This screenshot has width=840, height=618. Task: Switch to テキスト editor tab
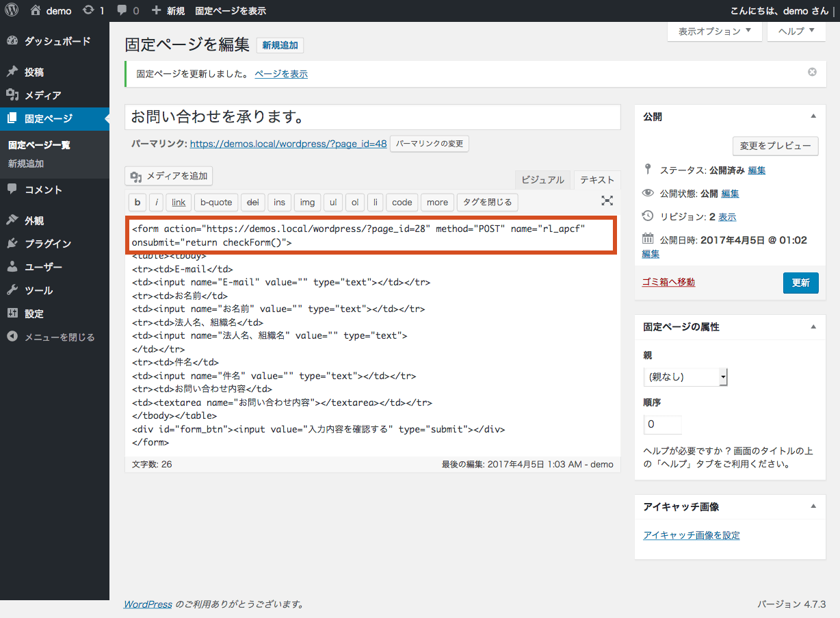point(597,179)
